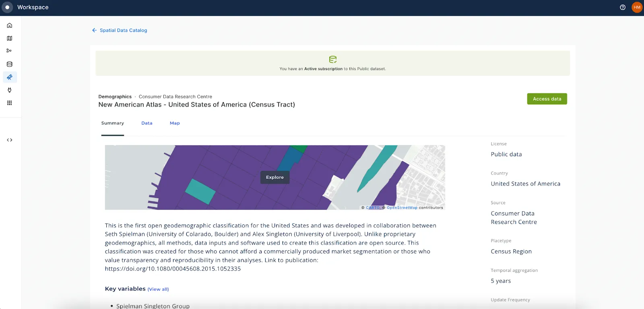Select the Data Observatory telescope icon
The height and width of the screenshot is (309, 644).
point(10,77)
